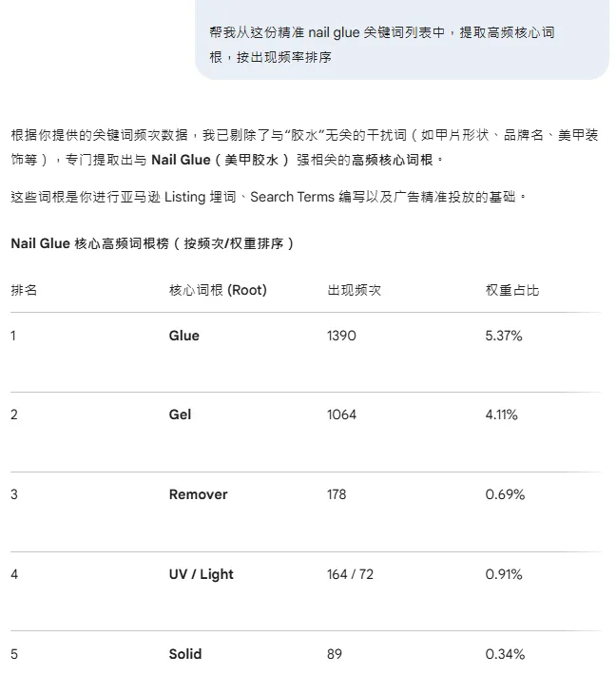Select the 核心词根 (Root) column header
Screen dimensions: 616x694
pos(218,290)
